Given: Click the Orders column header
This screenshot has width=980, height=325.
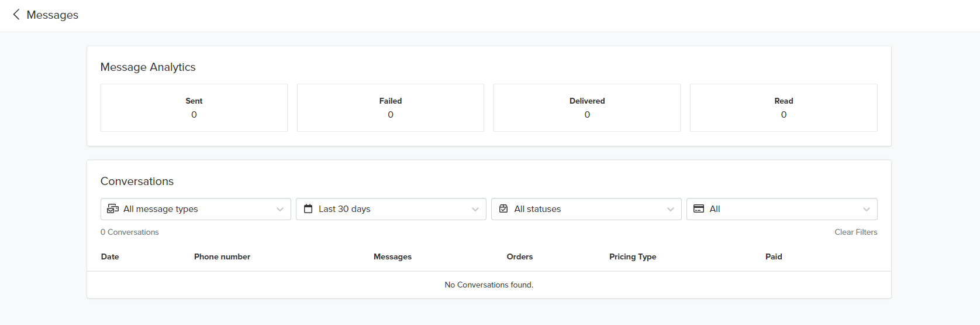Looking at the screenshot, I should [x=519, y=256].
